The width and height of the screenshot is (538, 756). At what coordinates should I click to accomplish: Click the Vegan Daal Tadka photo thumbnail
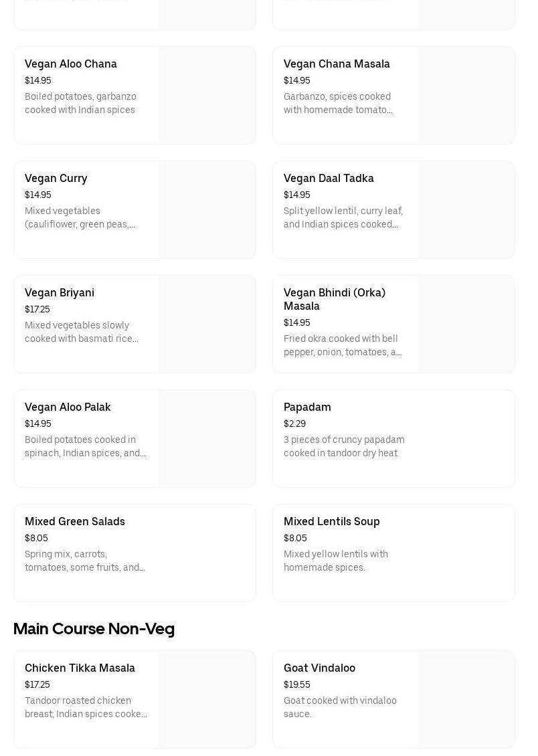click(466, 210)
